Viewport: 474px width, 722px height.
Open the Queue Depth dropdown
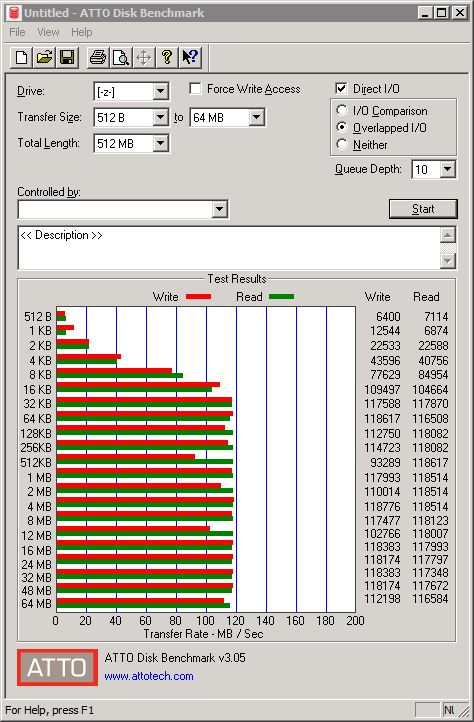coord(448,169)
